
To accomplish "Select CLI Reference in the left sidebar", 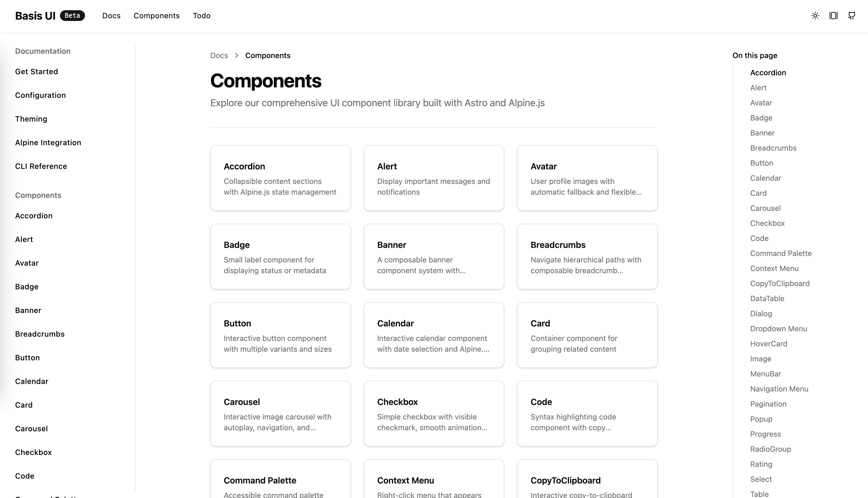I will [x=41, y=166].
